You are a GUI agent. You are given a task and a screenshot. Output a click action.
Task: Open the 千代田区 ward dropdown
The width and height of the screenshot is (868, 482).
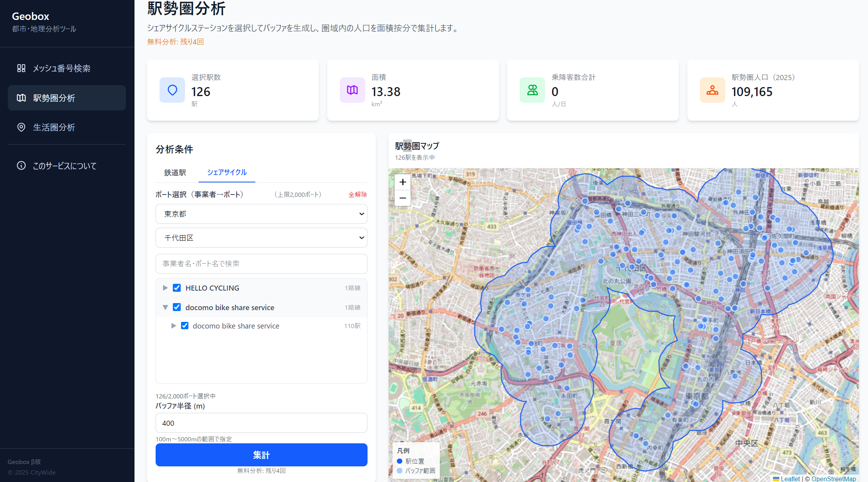pos(261,238)
